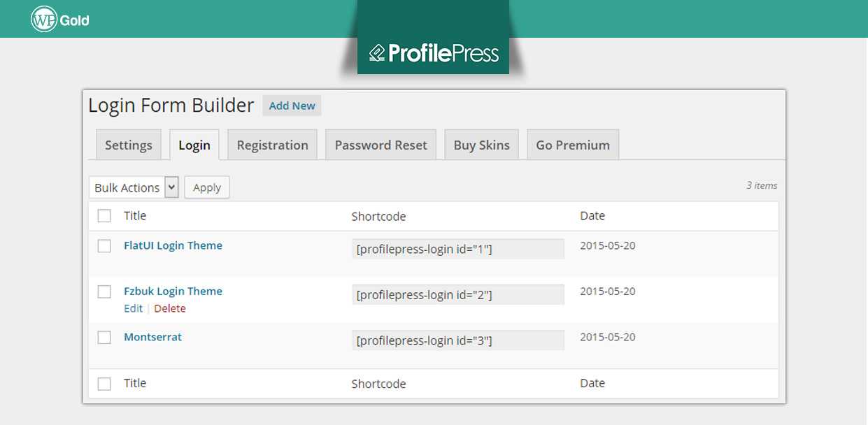Go to the Password Reset tab

pyautogui.click(x=380, y=145)
